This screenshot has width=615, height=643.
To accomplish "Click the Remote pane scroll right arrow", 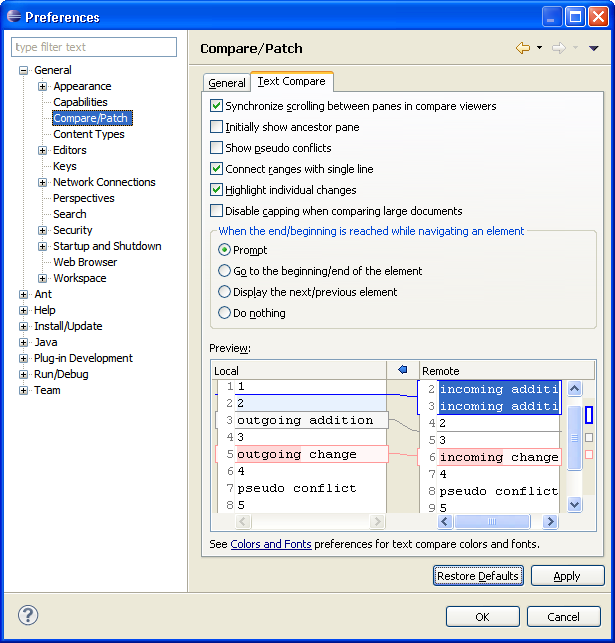I will click(550, 522).
